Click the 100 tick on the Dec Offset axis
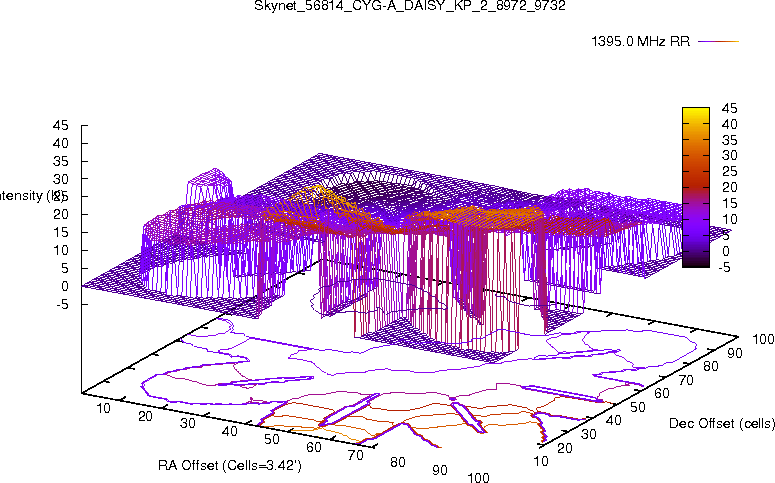This screenshot has width=775, height=483. point(763,339)
